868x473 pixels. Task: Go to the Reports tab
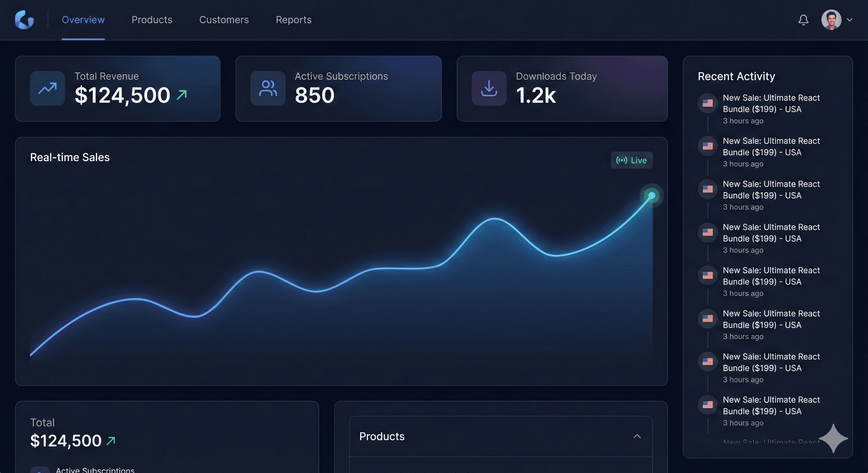tap(293, 20)
